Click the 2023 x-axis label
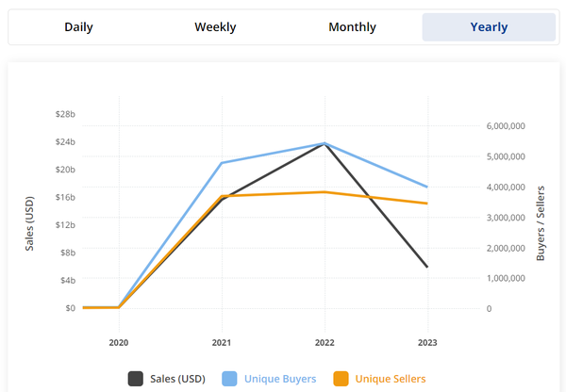 tap(427, 342)
